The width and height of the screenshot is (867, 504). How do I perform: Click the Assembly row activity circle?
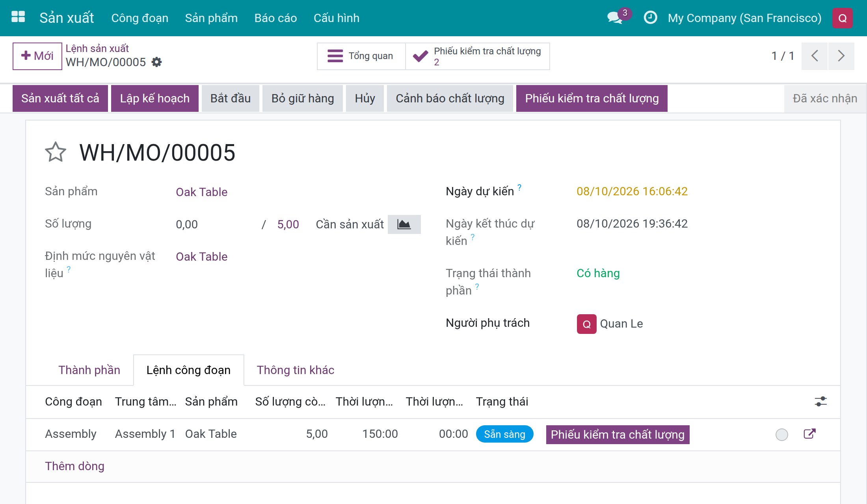(x=782, y=434)
